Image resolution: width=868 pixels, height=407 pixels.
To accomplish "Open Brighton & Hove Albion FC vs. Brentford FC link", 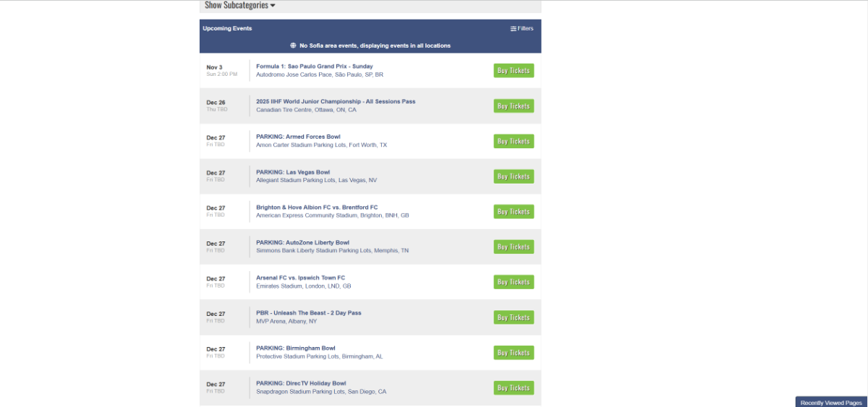I will [317, 207].
